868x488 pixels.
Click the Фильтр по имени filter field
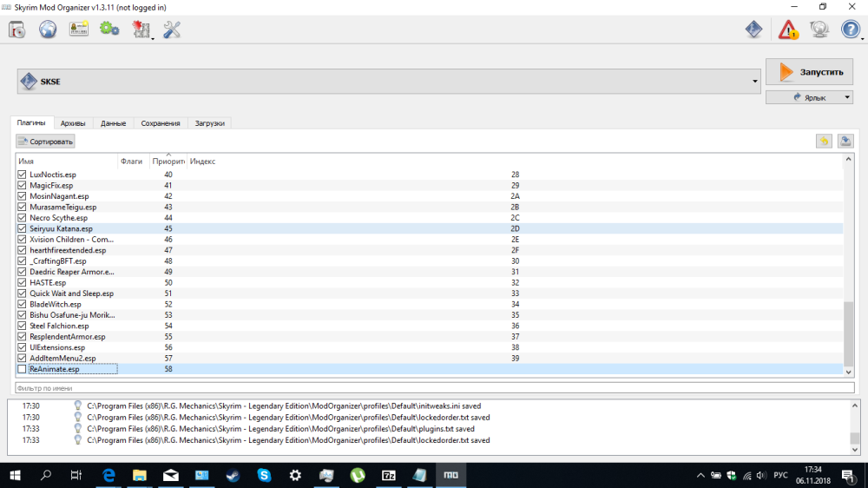[x=435, y=388]
